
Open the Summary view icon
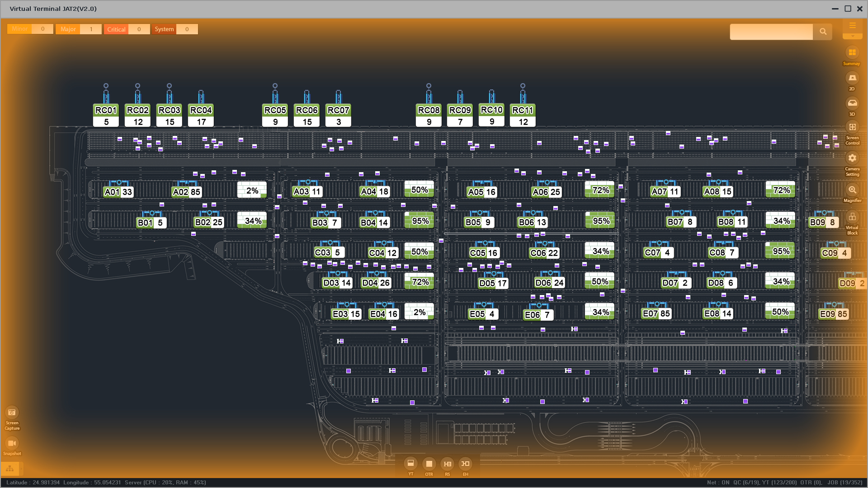coord(852,53)
